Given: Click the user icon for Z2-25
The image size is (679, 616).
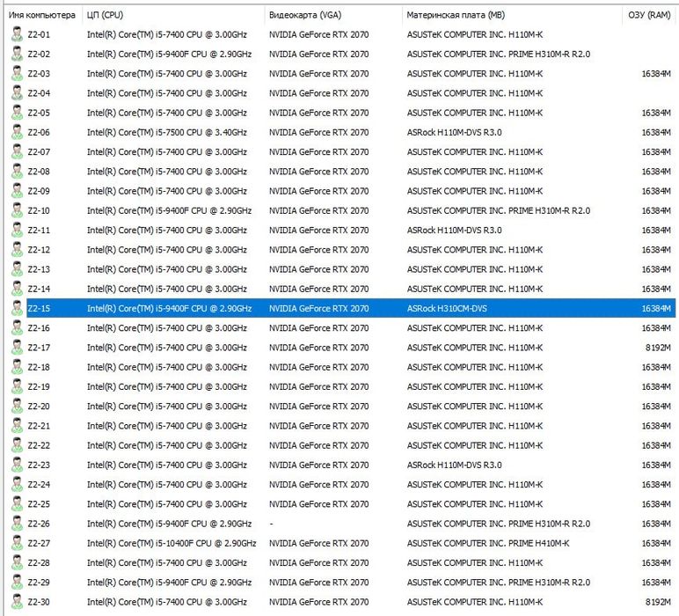Looking at the screenshot, I should coord(17,504).
